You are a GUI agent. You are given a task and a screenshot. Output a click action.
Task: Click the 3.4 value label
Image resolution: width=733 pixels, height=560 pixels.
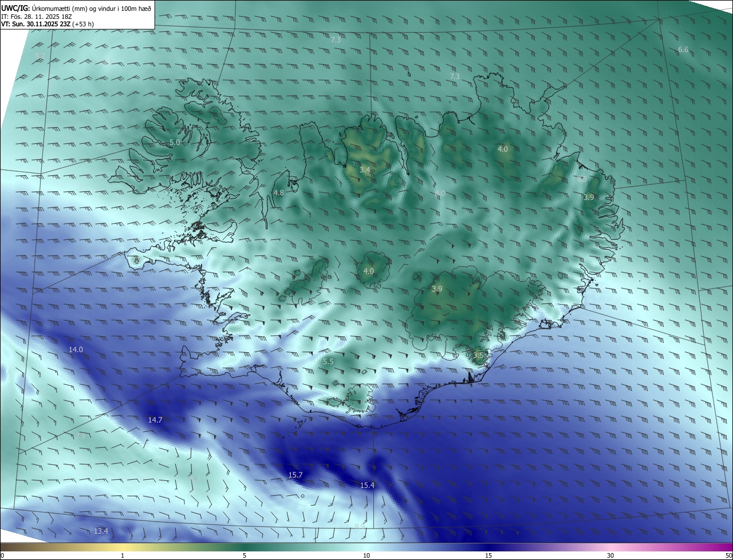pyautogui.click(x=365, y=170)
